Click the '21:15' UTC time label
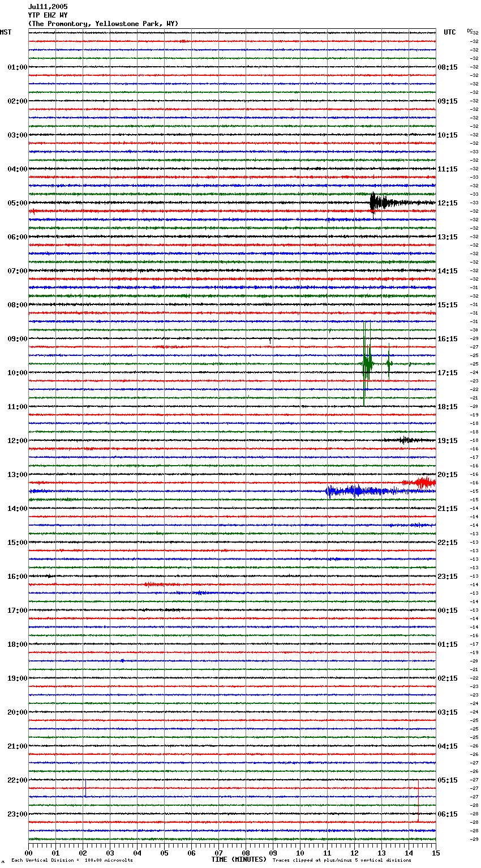The height and width of the screenshot is (868, 481). (448, 509)
